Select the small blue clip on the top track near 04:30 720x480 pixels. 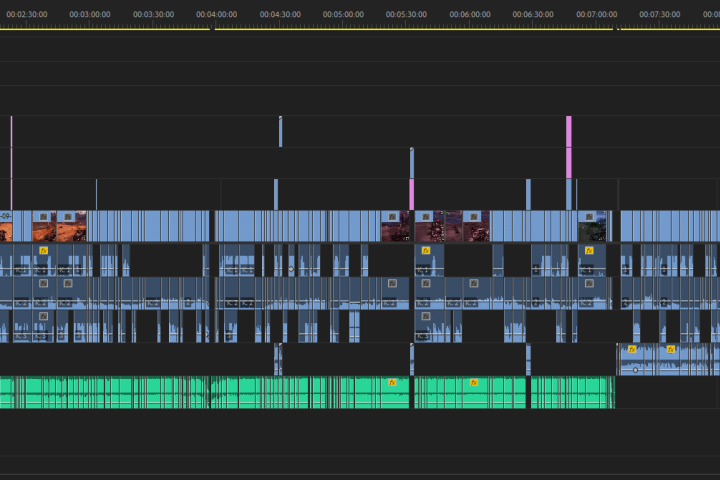tap(281, 132)
